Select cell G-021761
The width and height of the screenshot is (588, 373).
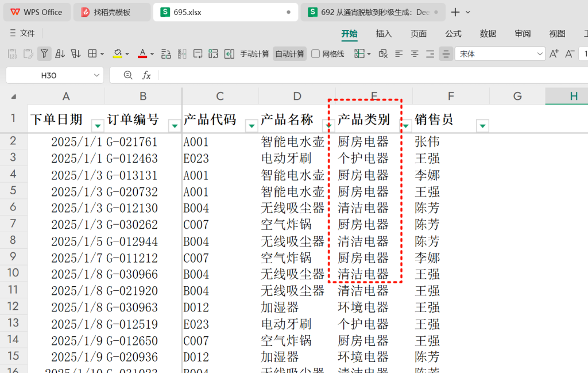(143, 142)
